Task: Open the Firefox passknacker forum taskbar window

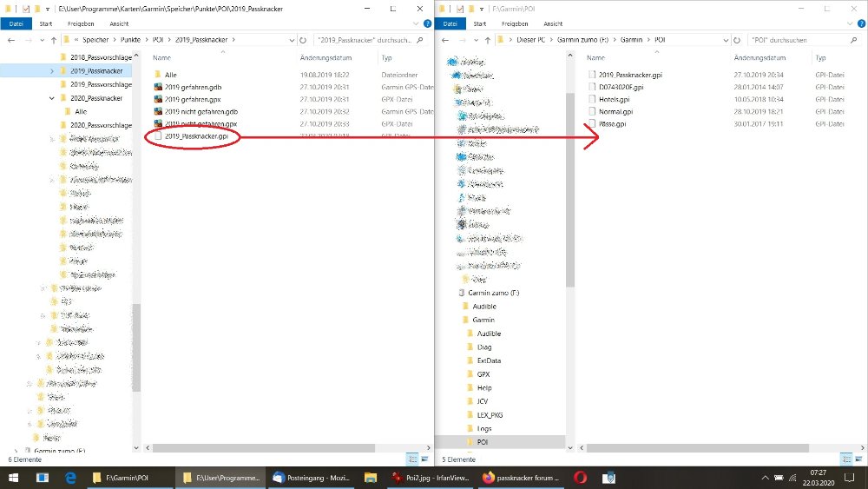Action: (x=520, y=477)
